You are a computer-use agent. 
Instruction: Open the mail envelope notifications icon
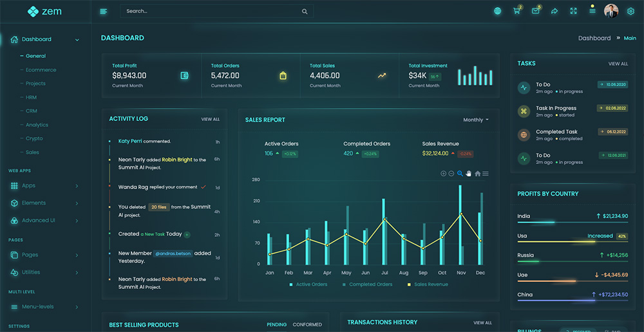(x=536, y=11)
